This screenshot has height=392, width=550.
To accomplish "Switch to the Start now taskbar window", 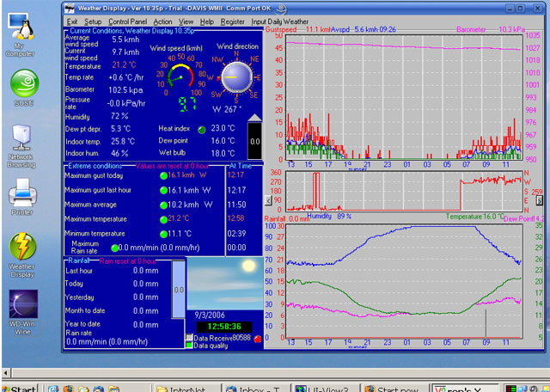I will (x=395, y=389).
